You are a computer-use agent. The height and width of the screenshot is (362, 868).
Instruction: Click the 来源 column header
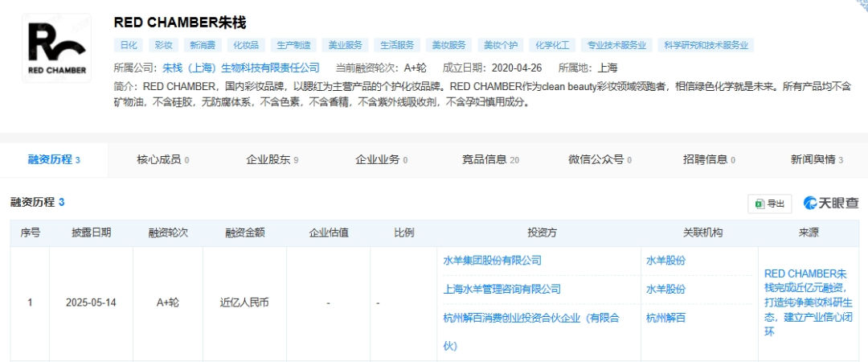click(809, 232)
